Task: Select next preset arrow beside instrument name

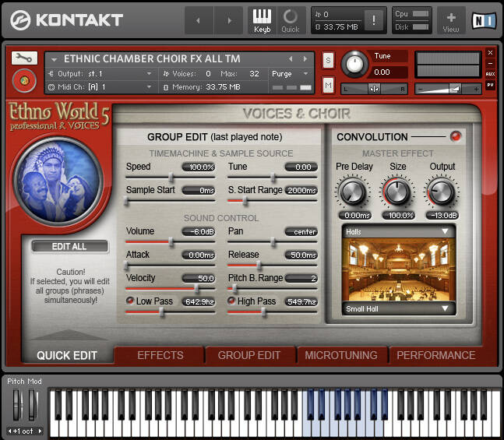Action: pyautogui.click(x=305, y=59)
